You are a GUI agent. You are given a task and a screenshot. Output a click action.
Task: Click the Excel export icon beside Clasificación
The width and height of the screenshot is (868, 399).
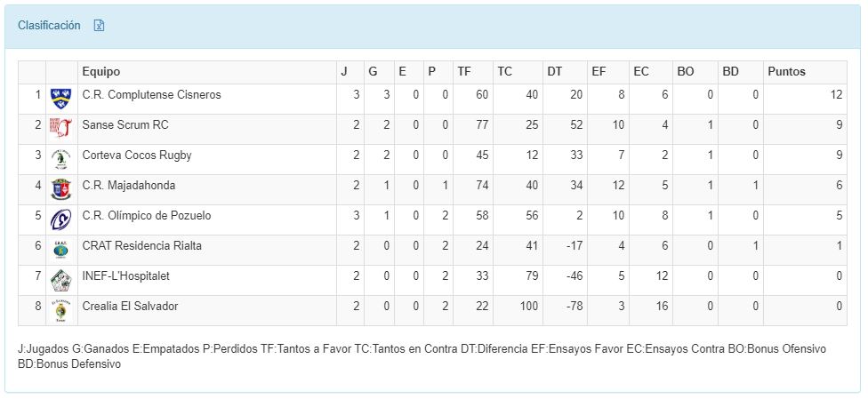[100, 26]
